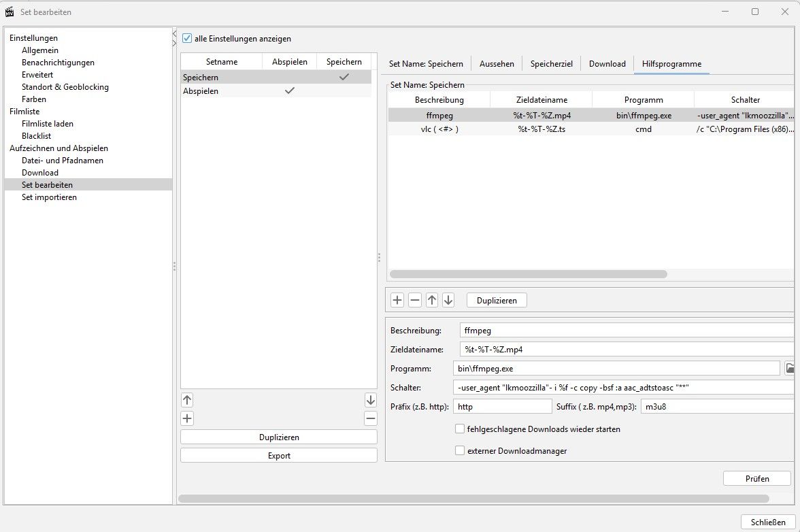This screenshot has width=800, height=532.
Task: Add a new set with plus icon
Action: pos(186,419)
